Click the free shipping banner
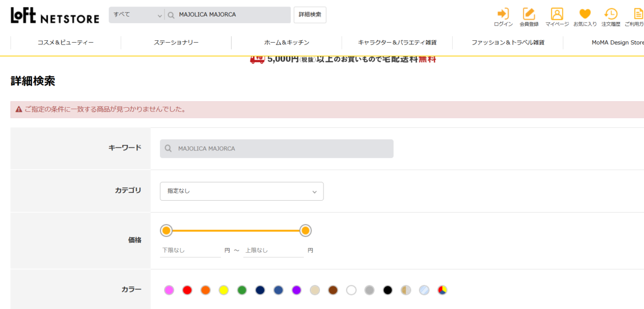The image size is (644, 309). click(343, 59)
